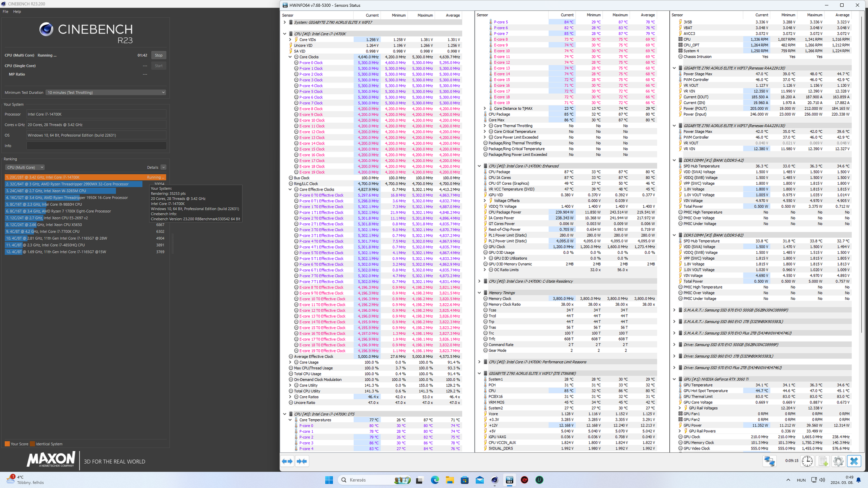868x488 pixels.
Task: Select Memory Clock row in Memory Timings
Action: 567,299
